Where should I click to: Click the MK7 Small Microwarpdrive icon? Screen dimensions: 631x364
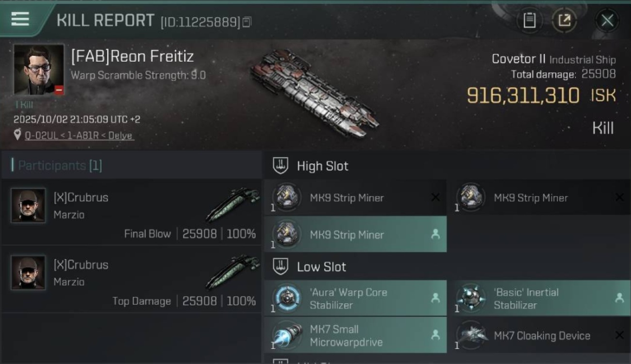click(x=286, y=335)
